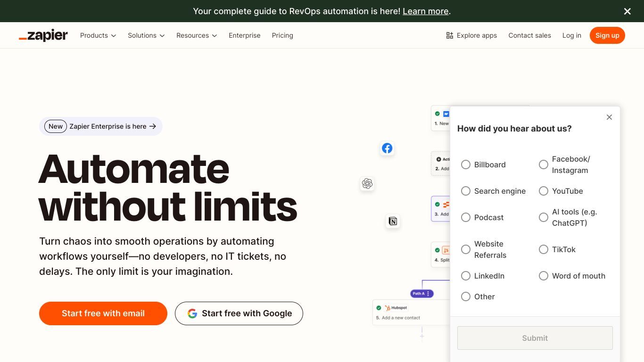Click the Hubspot Add a new contact step
Image resolution: width=644 pixels, height=362 pixels.
click(x=411, y=313)
